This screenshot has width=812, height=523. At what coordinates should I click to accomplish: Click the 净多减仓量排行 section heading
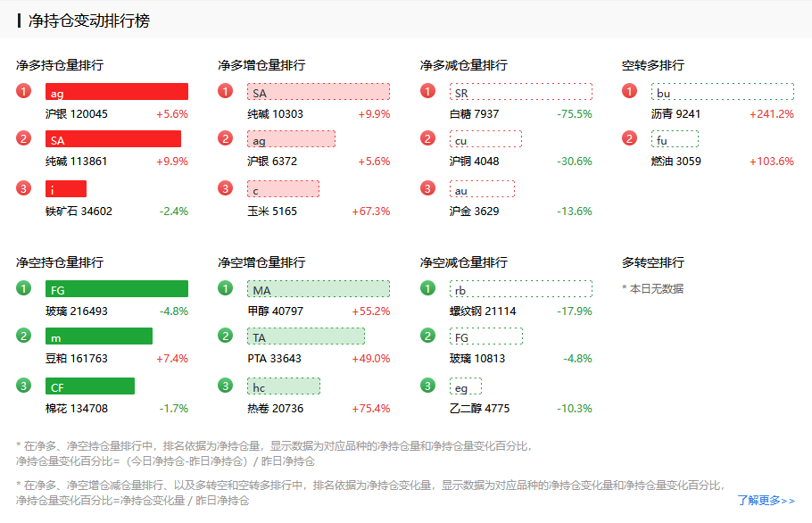[x=464, y=65]
